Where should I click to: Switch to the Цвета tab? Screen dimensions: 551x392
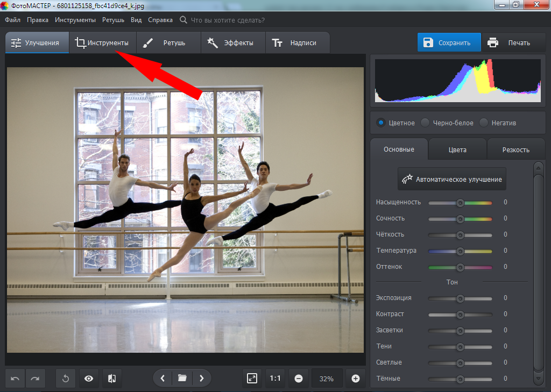[457, 150]
